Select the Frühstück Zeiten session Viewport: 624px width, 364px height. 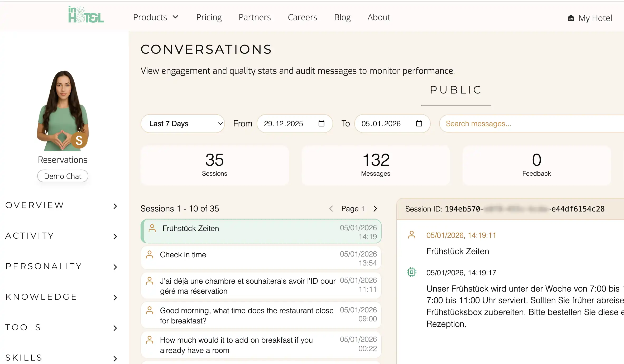point(261,231)
